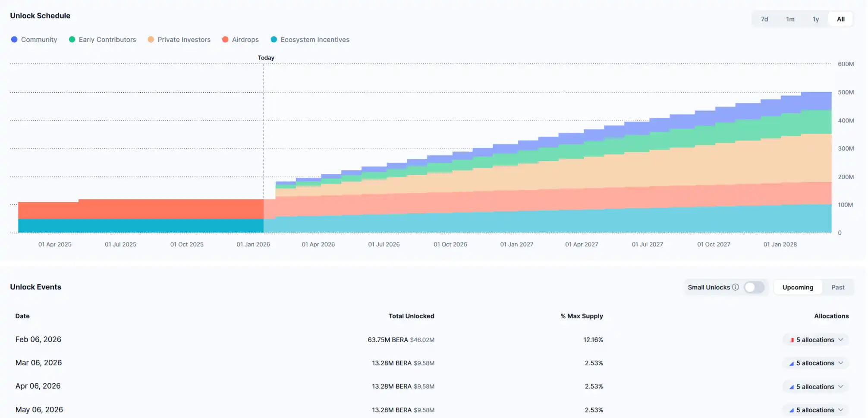This screenshot has height=418, width=868.
Task: Click the blue Community legend dot
Action: [14, 40]
